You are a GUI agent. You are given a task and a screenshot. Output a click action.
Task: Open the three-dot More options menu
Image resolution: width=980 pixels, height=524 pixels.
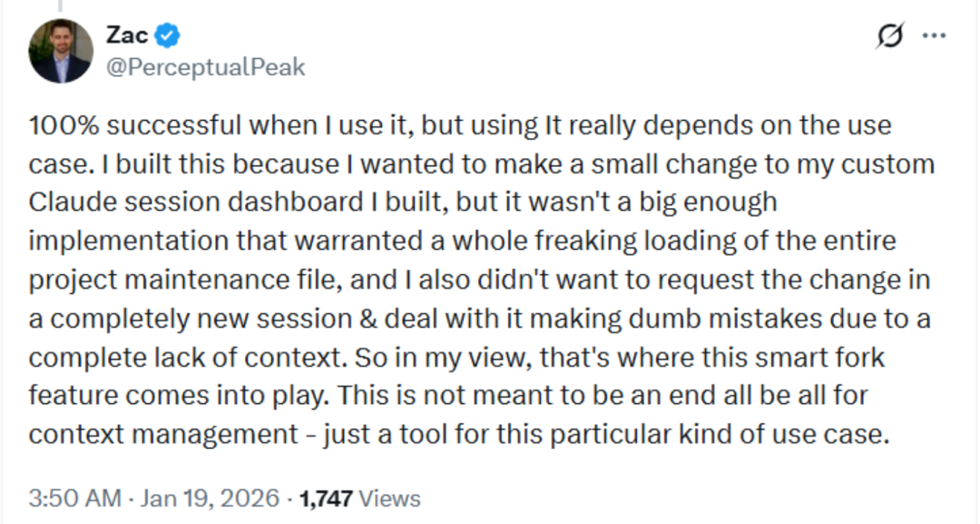point(934,36)
